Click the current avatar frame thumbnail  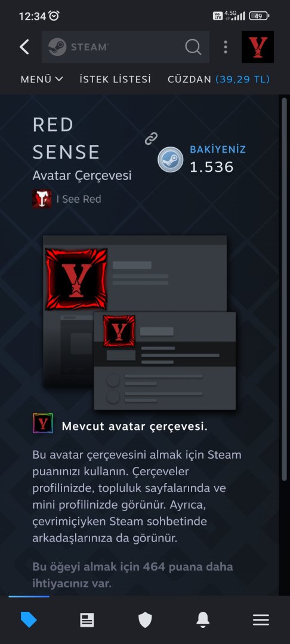point(43,423)
